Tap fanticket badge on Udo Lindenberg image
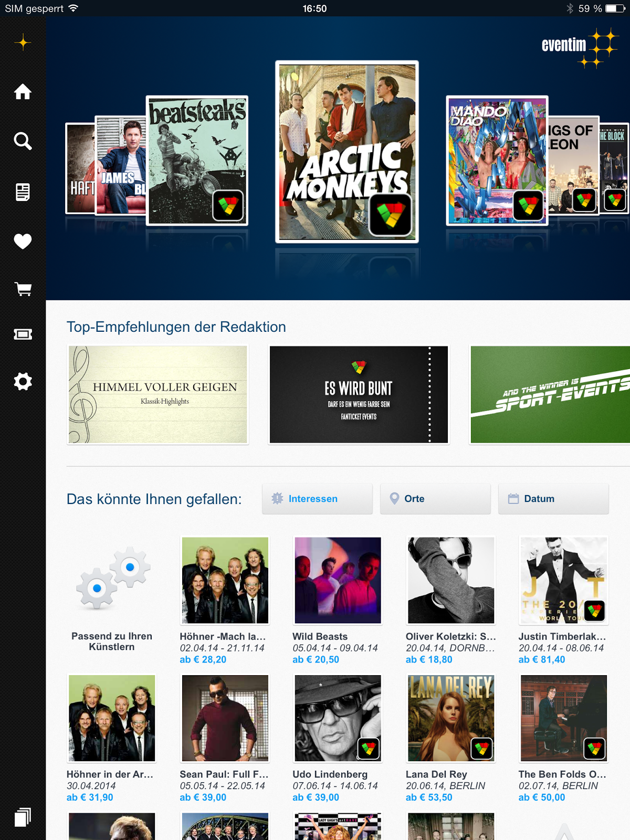 pyautogui.click(x=369, y=749)
